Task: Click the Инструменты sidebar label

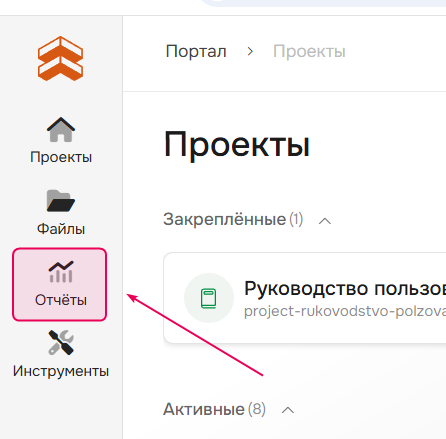Action: [61, 371]
